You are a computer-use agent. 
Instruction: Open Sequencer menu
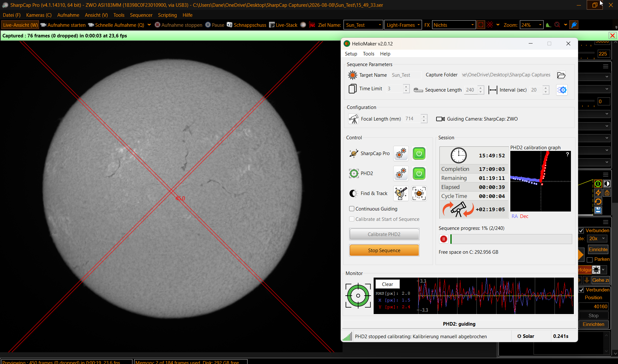pyautogui.click(x=141, y=15)
